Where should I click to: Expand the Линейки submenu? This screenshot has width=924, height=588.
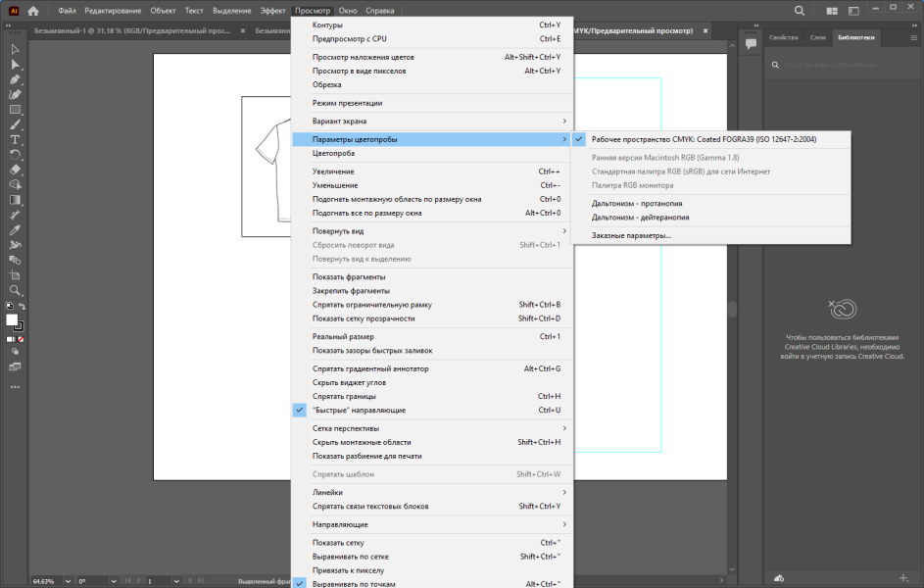[432, 493]
